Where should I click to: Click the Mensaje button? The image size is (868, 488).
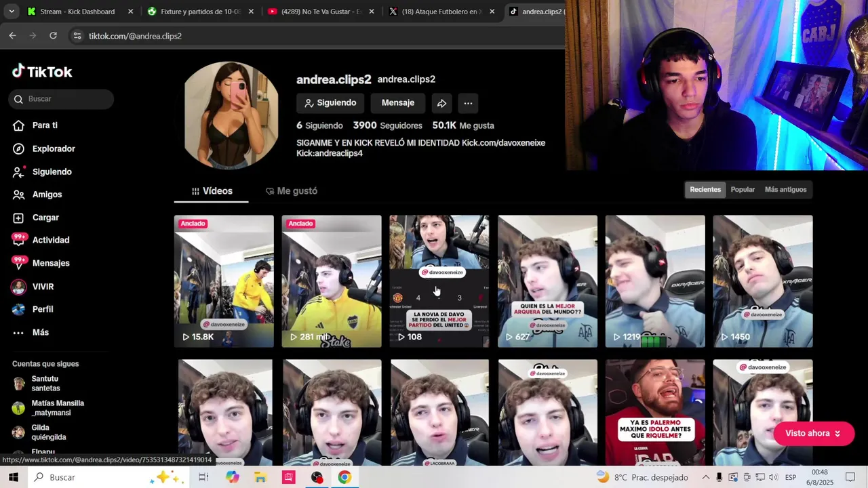pos(398,103)
